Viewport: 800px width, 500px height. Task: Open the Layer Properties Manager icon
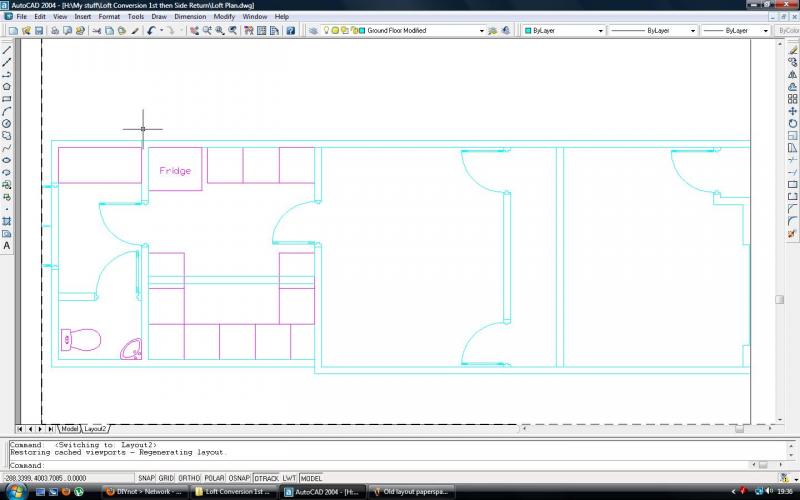click(x=313, y=31)
